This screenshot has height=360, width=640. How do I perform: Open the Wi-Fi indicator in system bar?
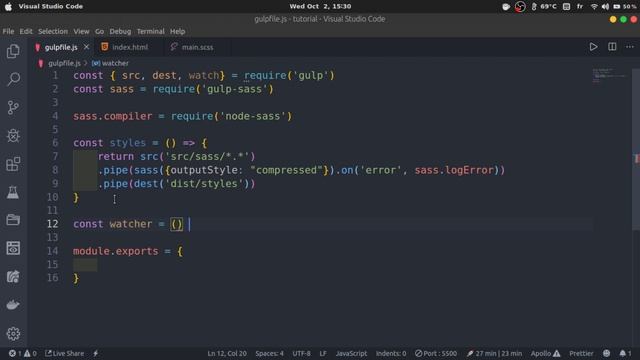(x=594, y=7)
